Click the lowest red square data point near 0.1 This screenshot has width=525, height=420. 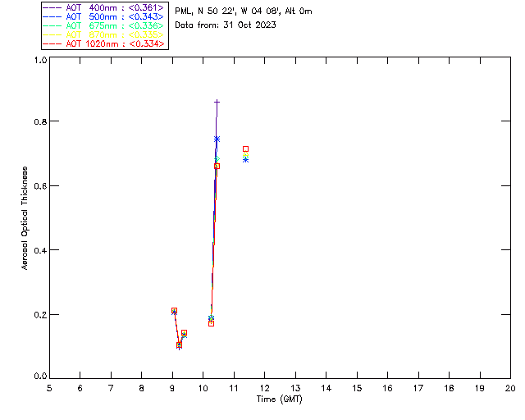point(179,345)
